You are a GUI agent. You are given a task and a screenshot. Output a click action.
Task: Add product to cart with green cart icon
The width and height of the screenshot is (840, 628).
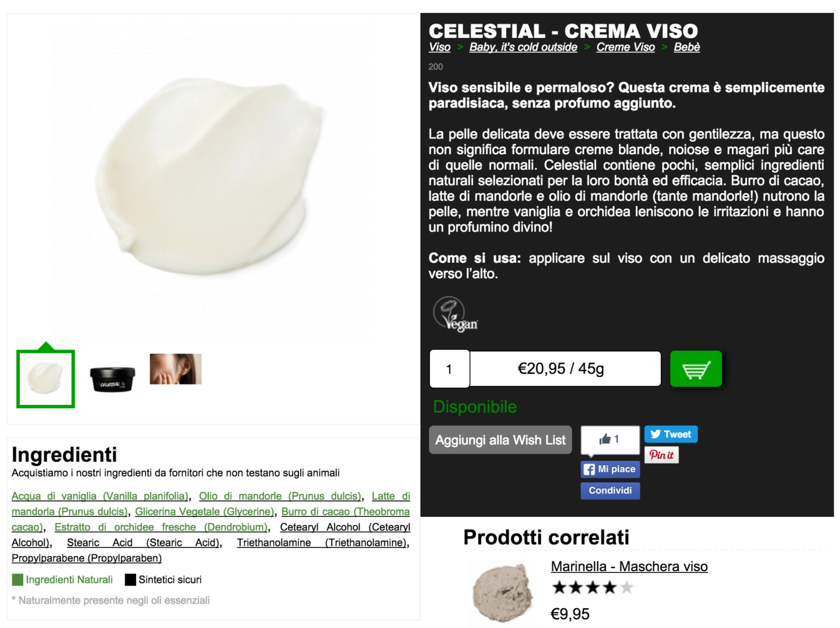[696, 369]
